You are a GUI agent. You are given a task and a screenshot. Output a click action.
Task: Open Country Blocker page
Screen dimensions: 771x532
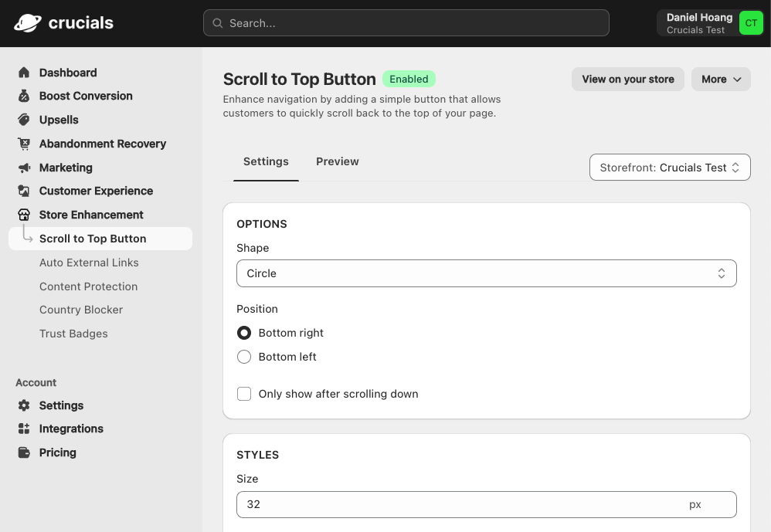tap(81, 310)
